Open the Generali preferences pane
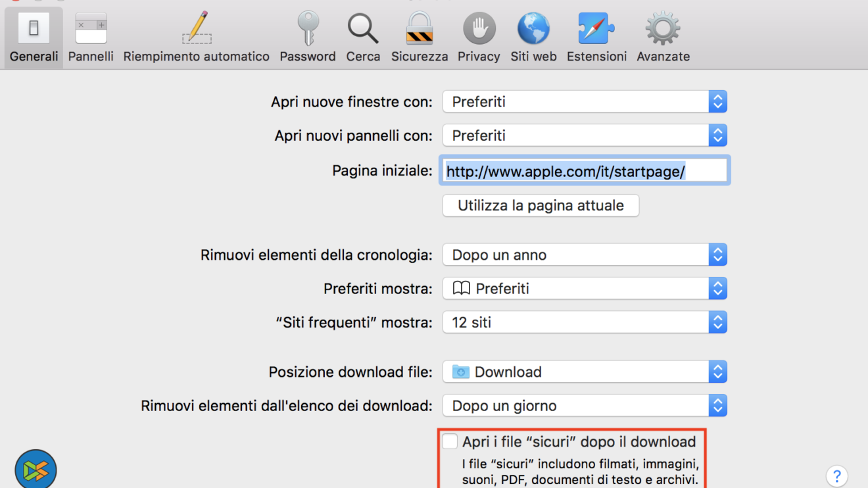 pyautogui.click(x=34, y=38)
